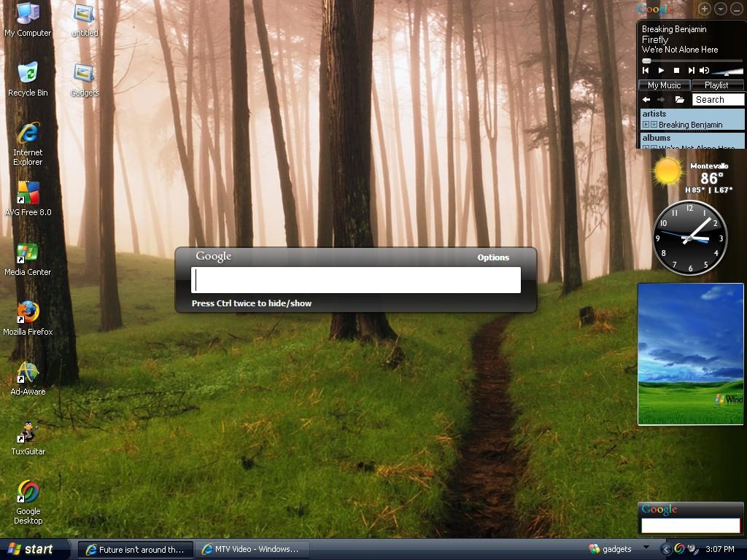This screenshot has width=747, height=560.
Task: Open TuxGuitar desktop shortcut
Action: tap(28, 432)
